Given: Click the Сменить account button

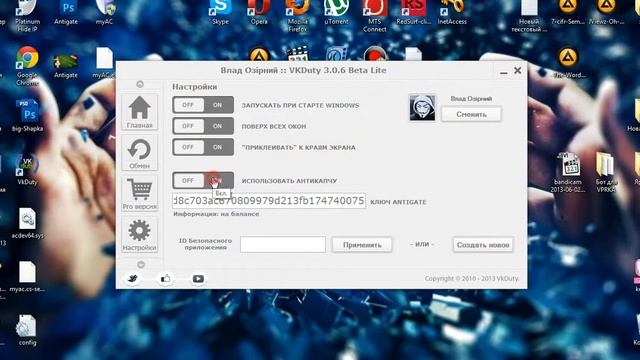Looking at the screenshot, I should tap(471, 114).
